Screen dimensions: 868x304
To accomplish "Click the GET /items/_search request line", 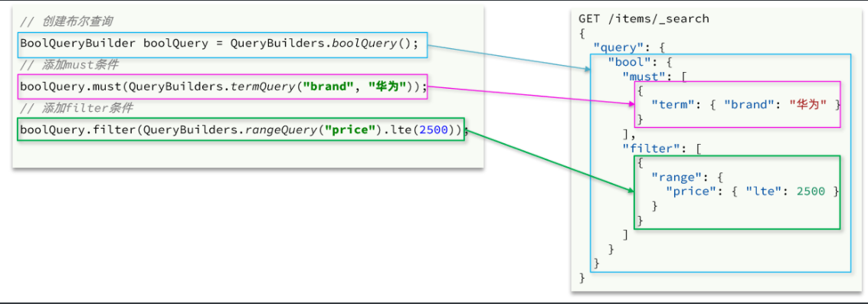I will [x=644, y=19].
